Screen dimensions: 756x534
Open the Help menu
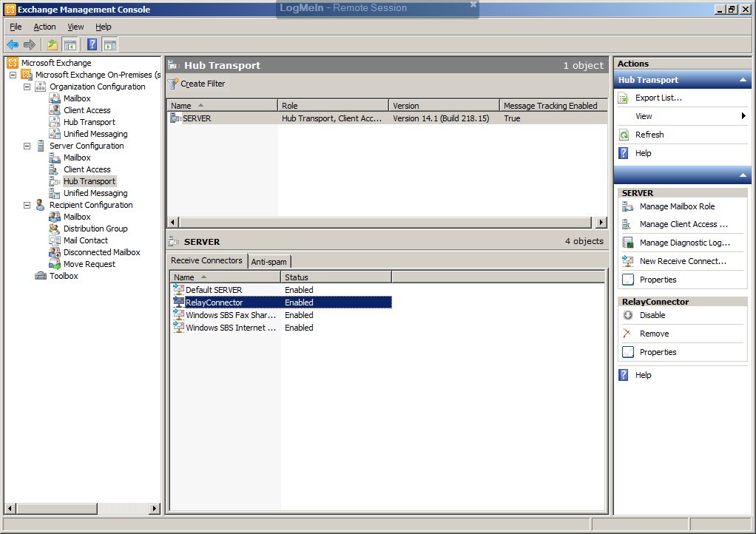[x=103, y=27]
